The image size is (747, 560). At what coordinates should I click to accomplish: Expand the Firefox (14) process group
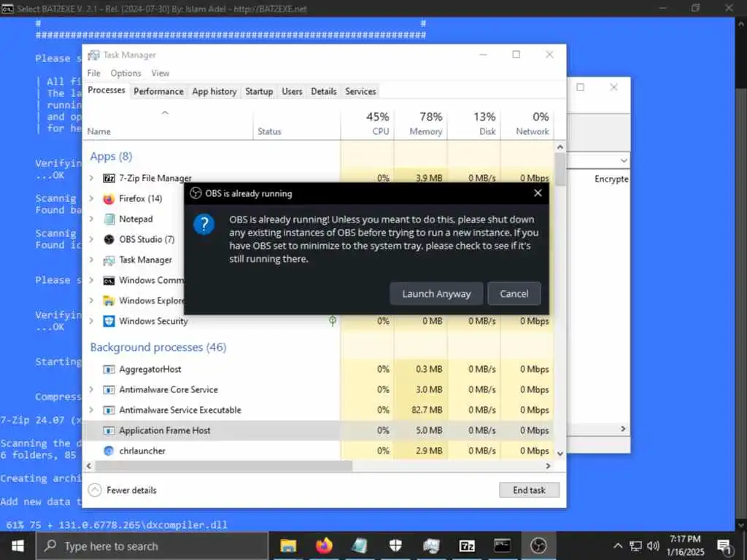(x=91, y=198)
